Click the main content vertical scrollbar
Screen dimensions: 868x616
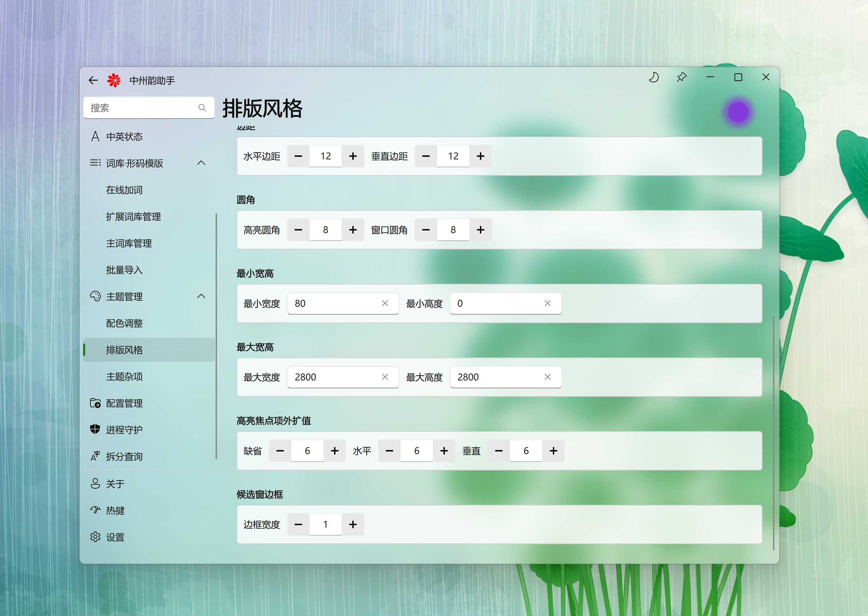(x=774, y=433)
